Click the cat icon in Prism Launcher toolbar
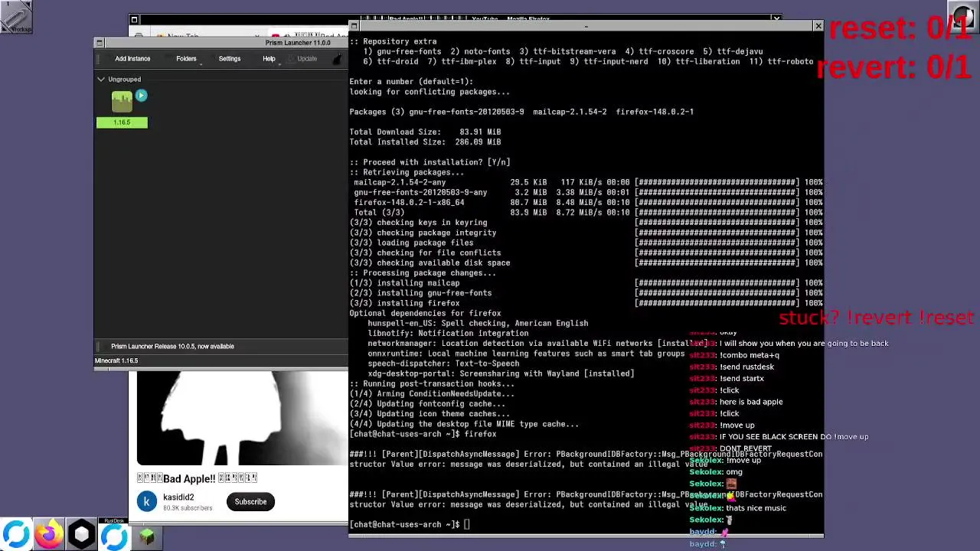 point(338,59)
